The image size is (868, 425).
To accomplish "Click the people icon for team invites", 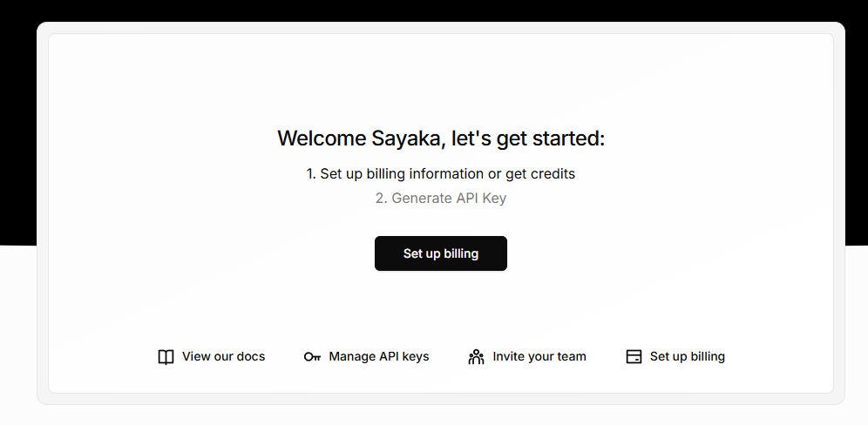I will (476, 357).
